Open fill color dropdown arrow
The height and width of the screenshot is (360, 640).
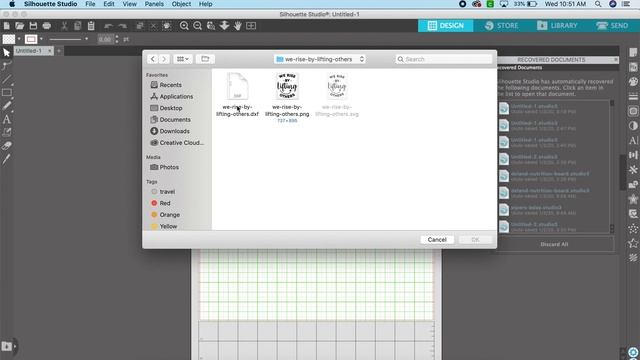click(19, 39)
